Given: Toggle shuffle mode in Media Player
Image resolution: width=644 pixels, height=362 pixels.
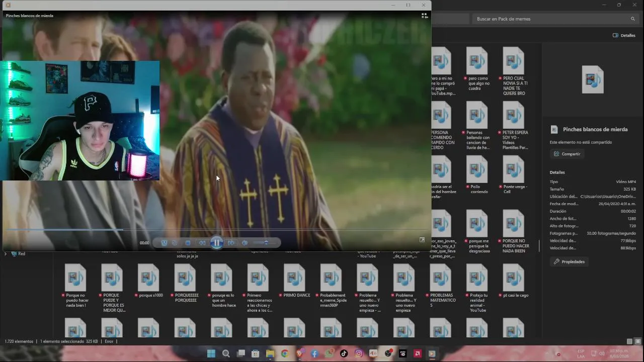Looking at the screenshot, I should click(164, 243).
